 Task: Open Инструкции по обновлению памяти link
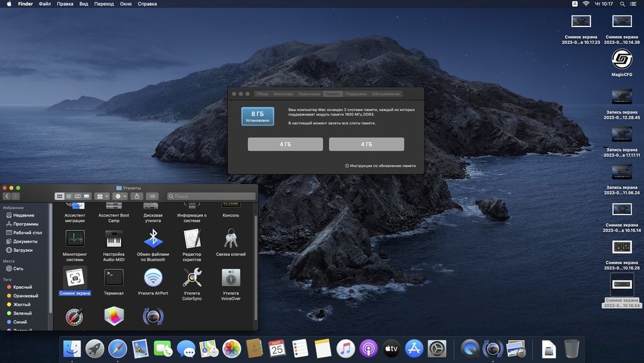381,166
